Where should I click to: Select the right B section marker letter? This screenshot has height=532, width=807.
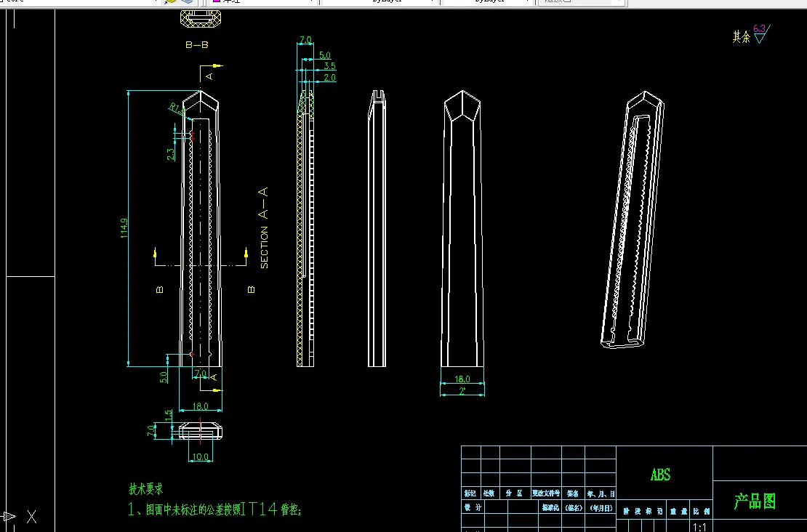[251, 290]
